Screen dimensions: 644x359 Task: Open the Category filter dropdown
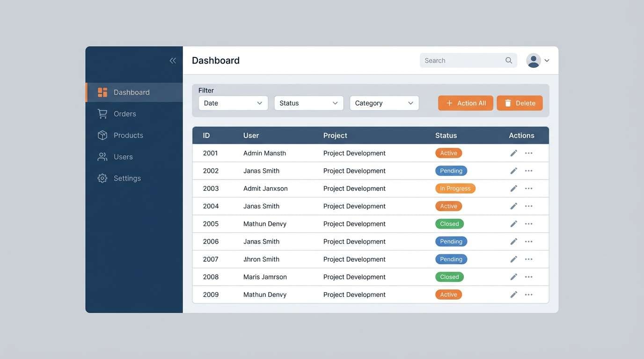(384, 102)
